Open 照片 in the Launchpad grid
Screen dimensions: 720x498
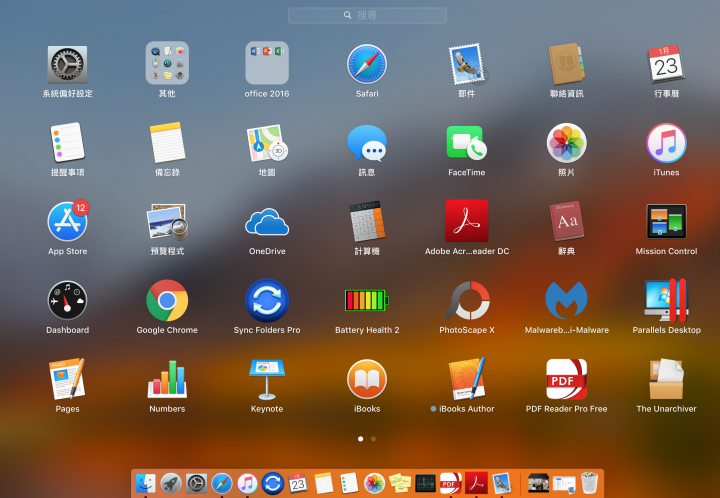566,143
